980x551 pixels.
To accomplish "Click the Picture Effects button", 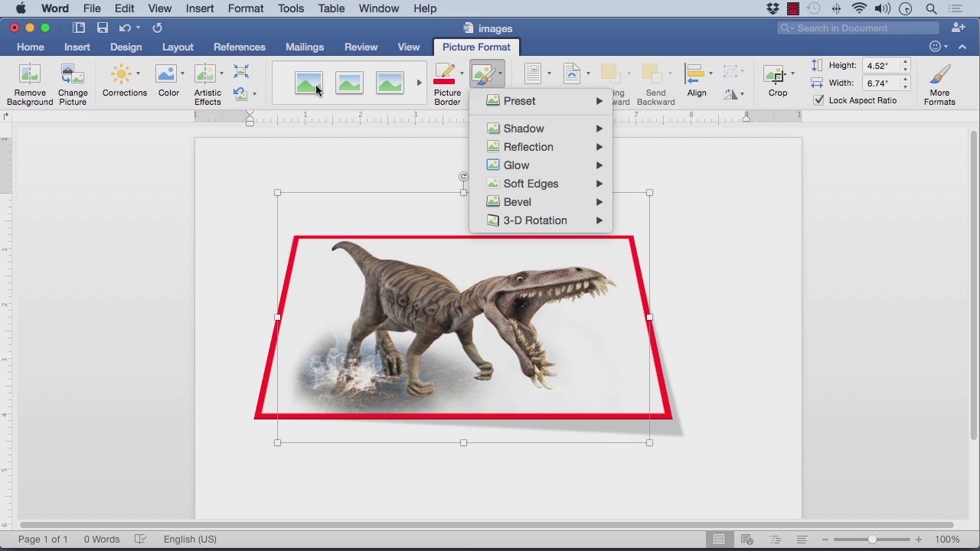I will tap(487, 74).
